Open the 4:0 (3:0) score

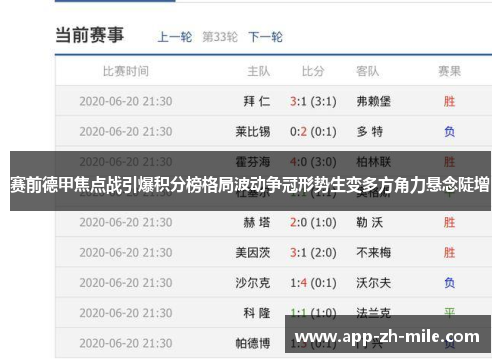pyautogui.click(x=313, y=162)
